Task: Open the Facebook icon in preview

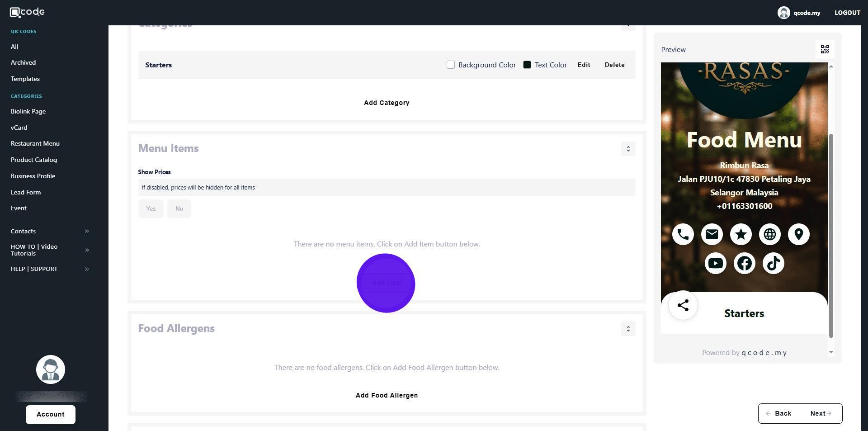Action: (x=744, y=263)
